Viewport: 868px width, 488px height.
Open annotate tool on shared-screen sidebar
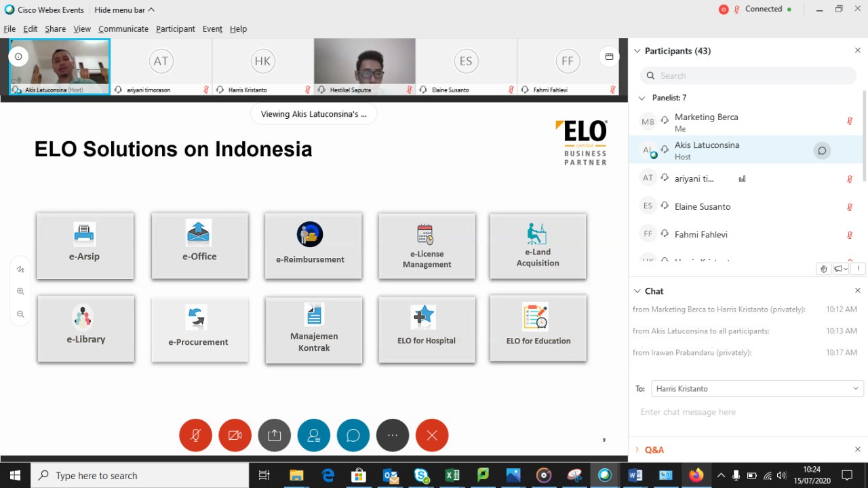tap(20, 269)
